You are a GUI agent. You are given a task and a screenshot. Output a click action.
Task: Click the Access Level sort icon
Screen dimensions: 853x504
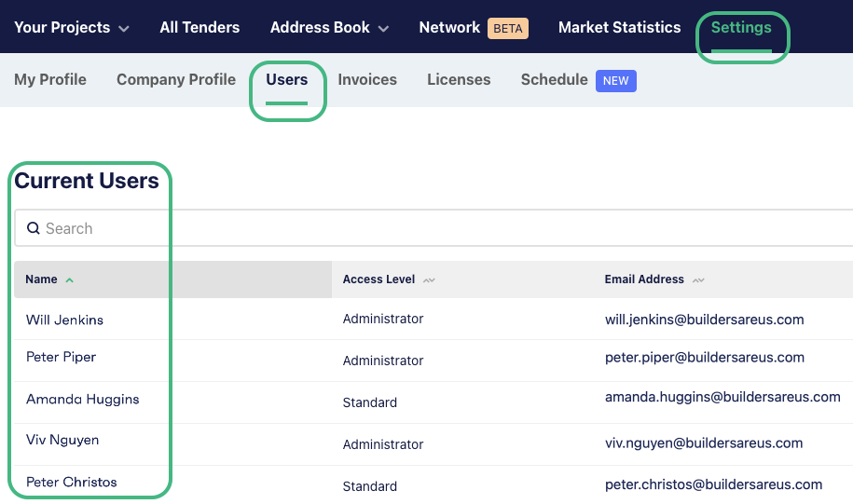[429, 280]
